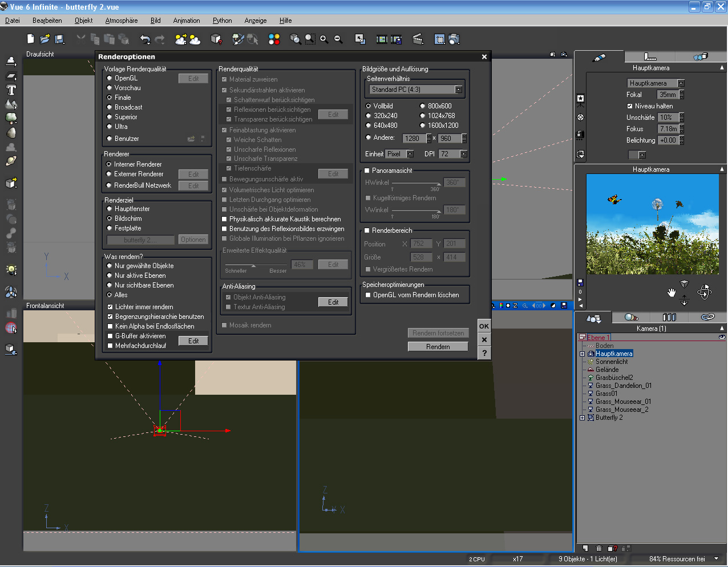Click the Hauptkamera preview thumbnail

(653, 224)
